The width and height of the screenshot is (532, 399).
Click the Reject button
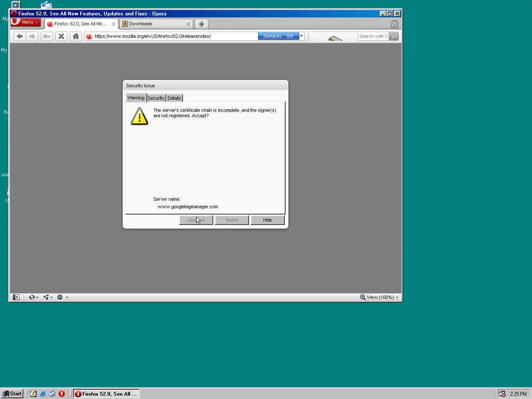pos(232,220)
